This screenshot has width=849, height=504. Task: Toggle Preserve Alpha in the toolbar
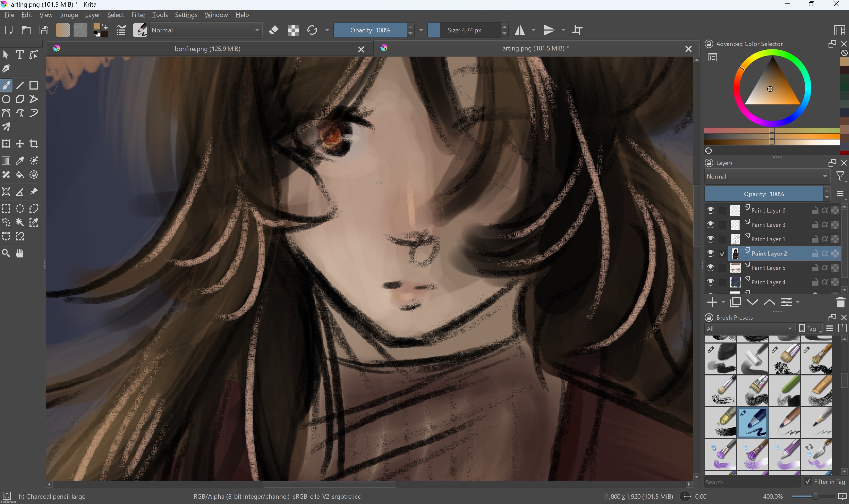click(293, 30)
